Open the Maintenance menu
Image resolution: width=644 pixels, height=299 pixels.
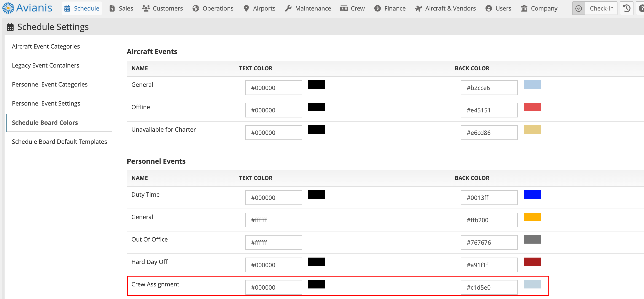(308, 8)
